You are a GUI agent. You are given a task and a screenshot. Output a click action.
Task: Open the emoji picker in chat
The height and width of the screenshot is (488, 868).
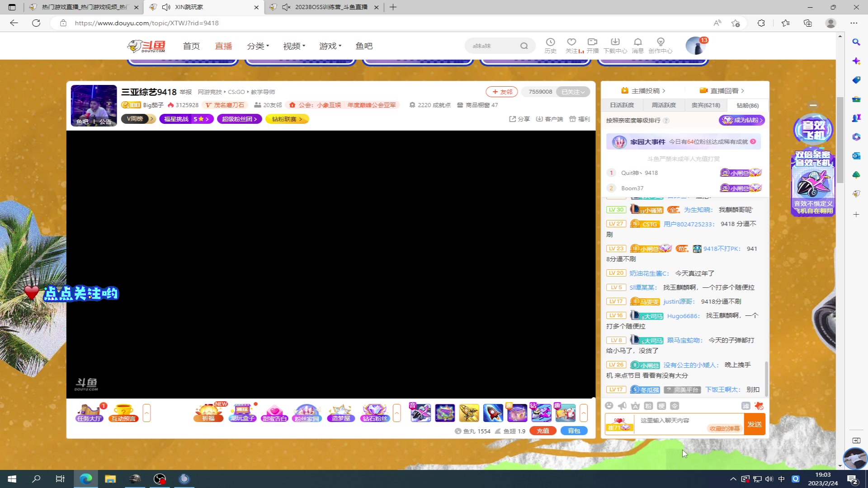click(609, 406)
